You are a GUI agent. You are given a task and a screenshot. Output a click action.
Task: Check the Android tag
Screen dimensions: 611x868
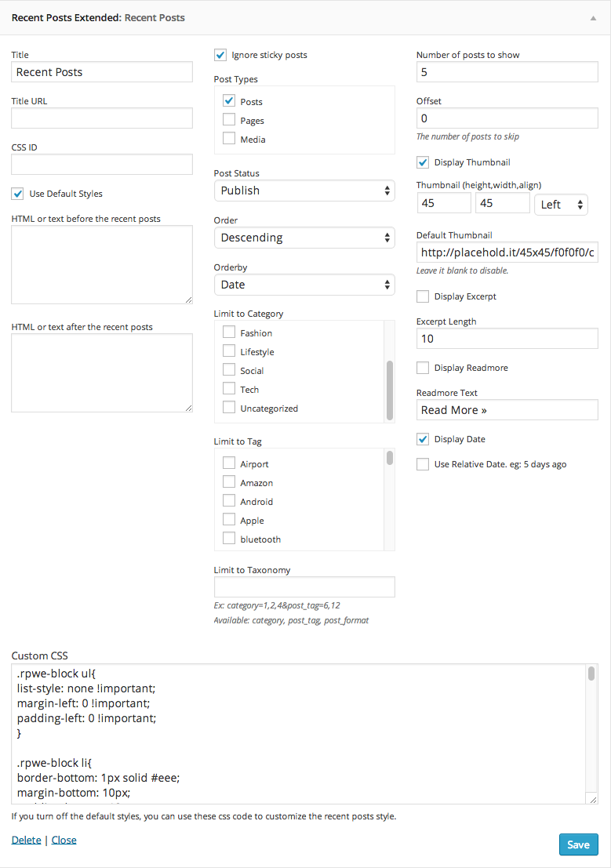pyautogui.click(x=229, y=501)
